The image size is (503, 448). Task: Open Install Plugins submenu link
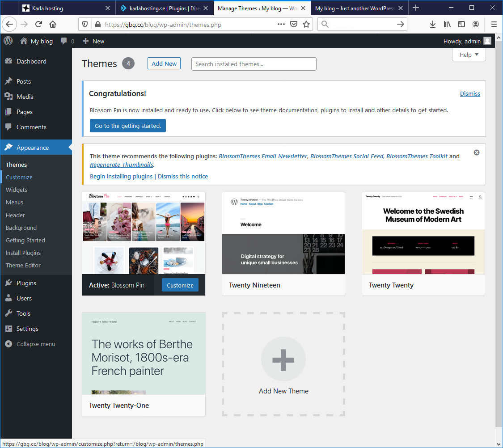(x=23, y=253)
